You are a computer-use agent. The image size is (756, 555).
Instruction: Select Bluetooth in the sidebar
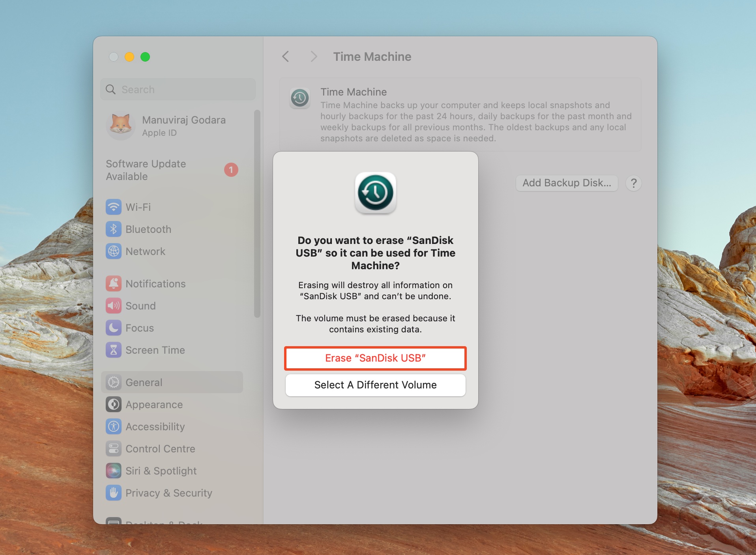148,229
